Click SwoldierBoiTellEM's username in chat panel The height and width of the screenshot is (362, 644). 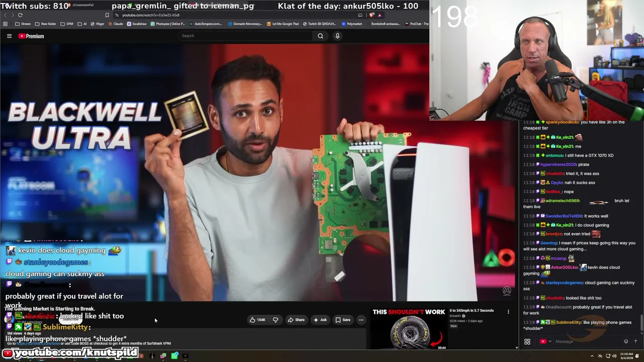[563, 216]
